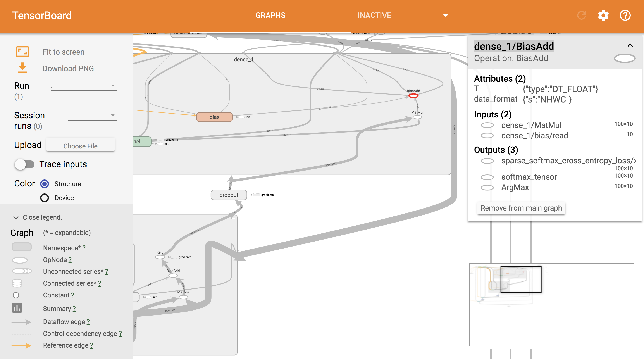
Task: Click the input node icon for dense_1/MatMul
Action: (487, 125)
